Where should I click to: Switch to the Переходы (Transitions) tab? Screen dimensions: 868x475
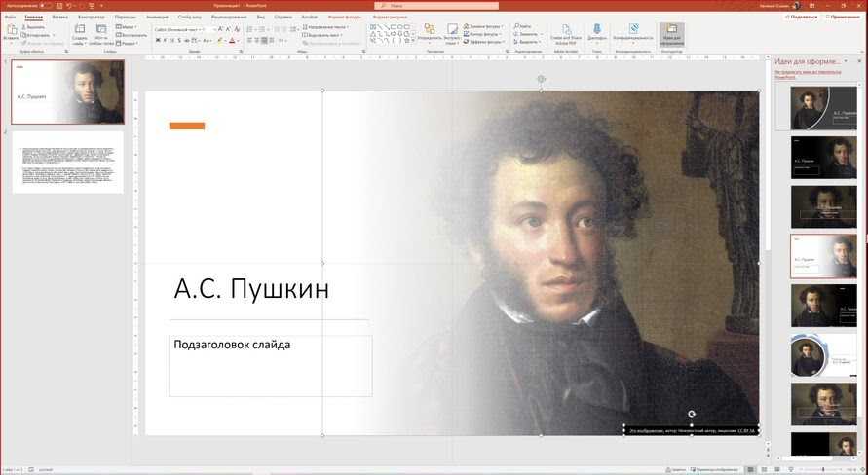pos(125,17)
